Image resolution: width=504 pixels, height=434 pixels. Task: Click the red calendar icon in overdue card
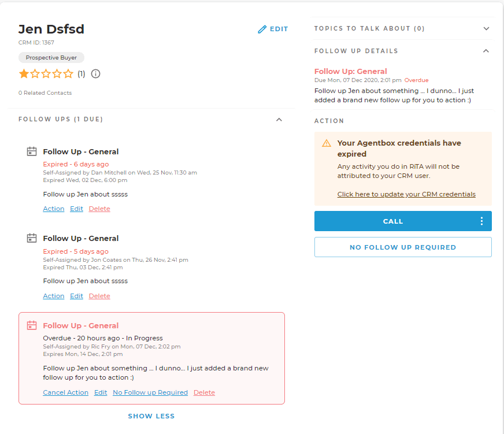[31, 325]
